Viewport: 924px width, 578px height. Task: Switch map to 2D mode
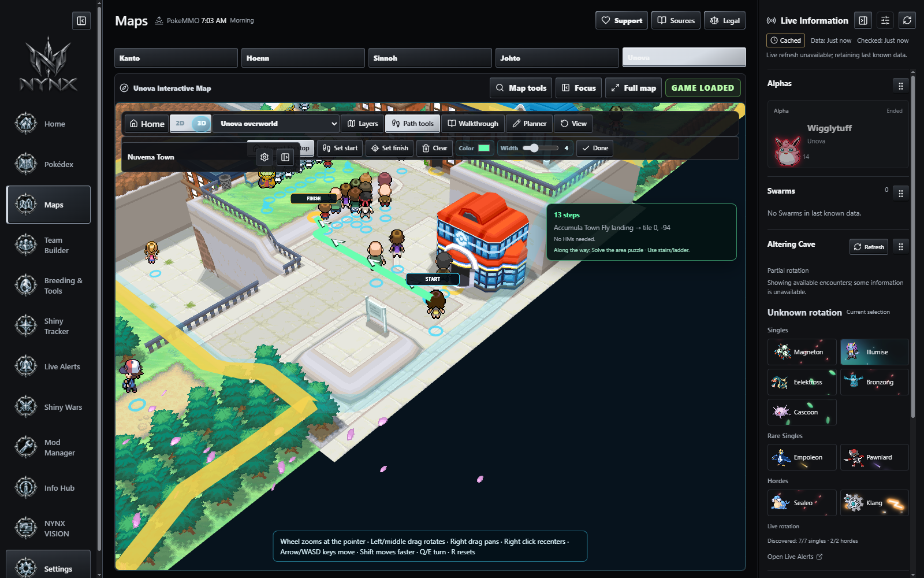click(x=180, y=124)
